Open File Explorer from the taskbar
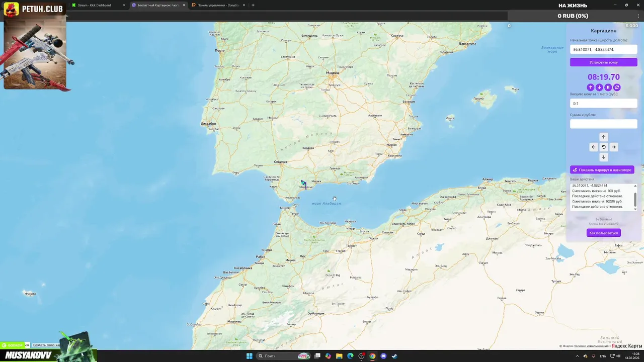The height and width of the screenshot is (362, 644). coord(340,356)
